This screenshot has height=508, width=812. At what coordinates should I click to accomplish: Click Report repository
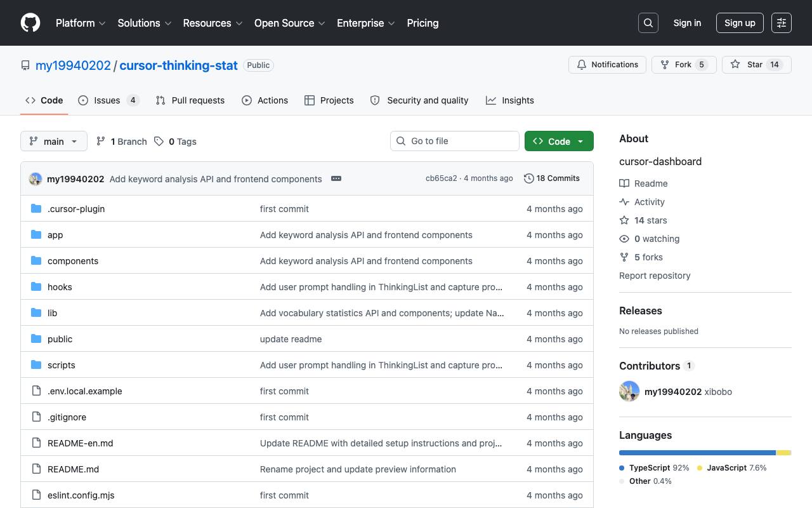(655, 276)
